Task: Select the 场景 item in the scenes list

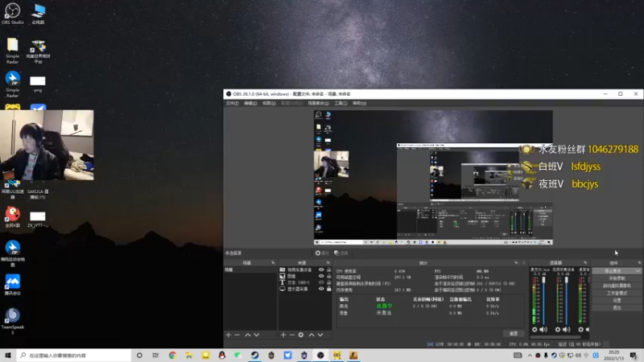Action: 250,269
